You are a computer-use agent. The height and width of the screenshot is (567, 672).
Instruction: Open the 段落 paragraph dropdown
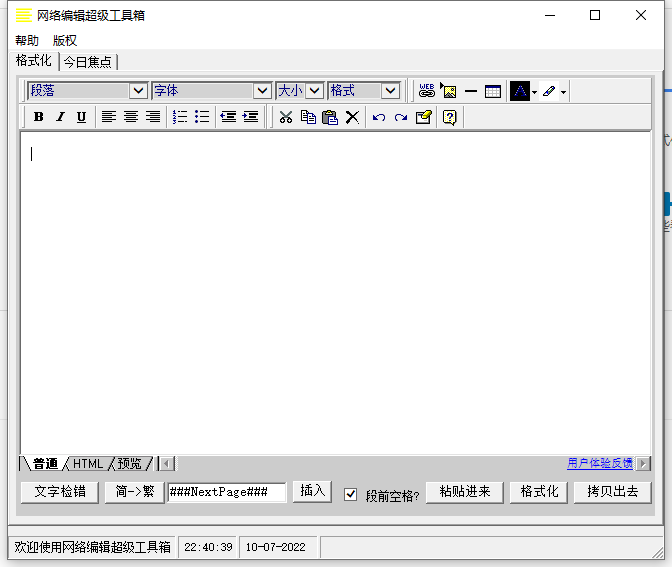138,91
